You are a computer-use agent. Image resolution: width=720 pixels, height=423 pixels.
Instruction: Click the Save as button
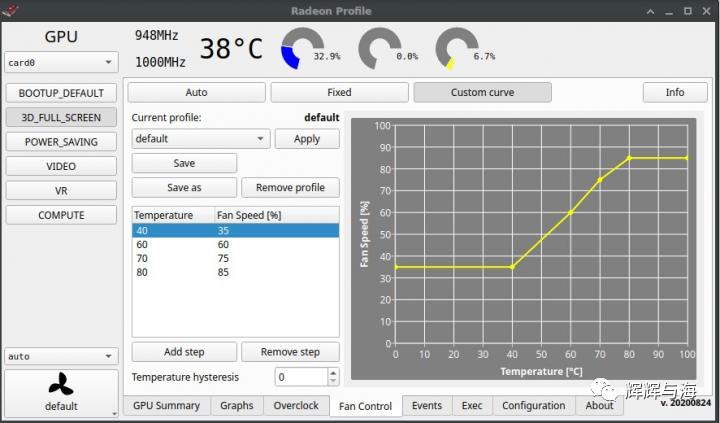click(x=184, y=187)
